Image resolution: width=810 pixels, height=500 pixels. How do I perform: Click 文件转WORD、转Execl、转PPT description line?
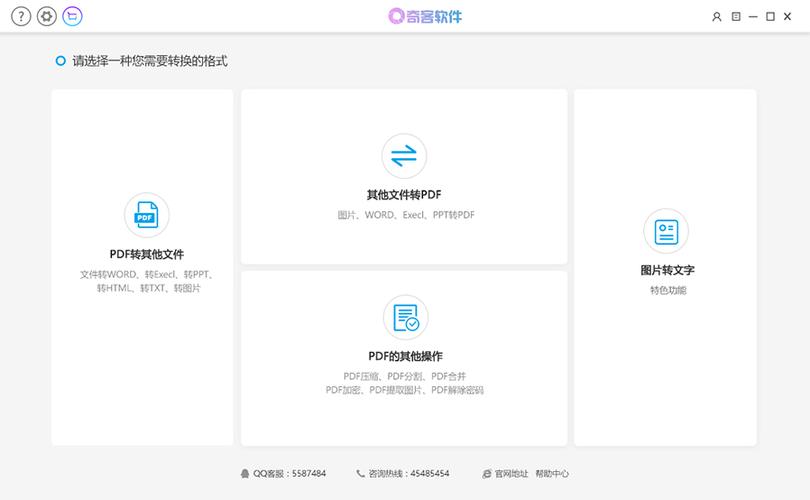click(x=147, y=274)
